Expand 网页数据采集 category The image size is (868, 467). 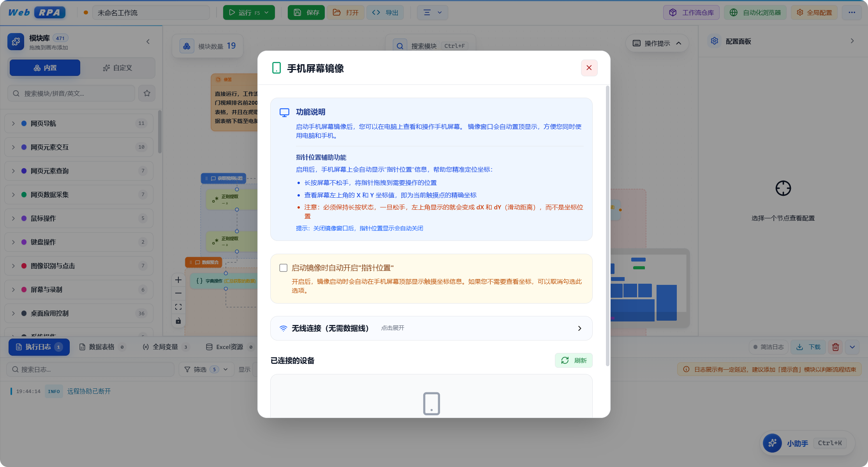pos(79,195)
